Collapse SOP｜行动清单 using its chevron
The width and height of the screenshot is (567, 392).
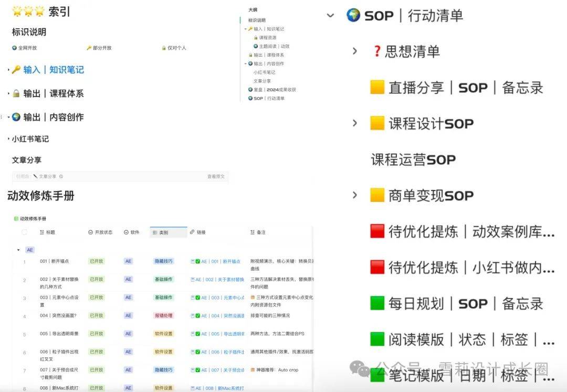331,16
